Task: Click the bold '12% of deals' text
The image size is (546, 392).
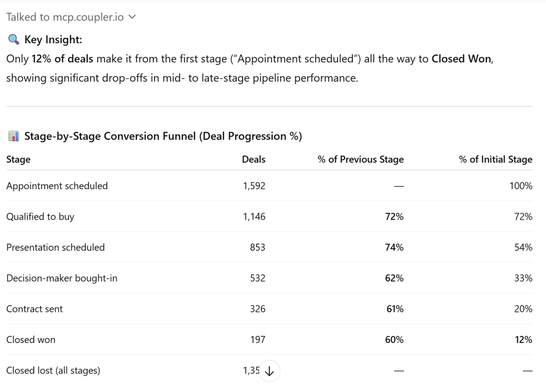Action: click(x=58, y=59)
